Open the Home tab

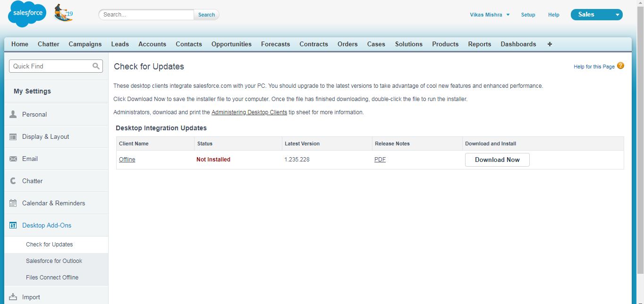coord(20,44)
